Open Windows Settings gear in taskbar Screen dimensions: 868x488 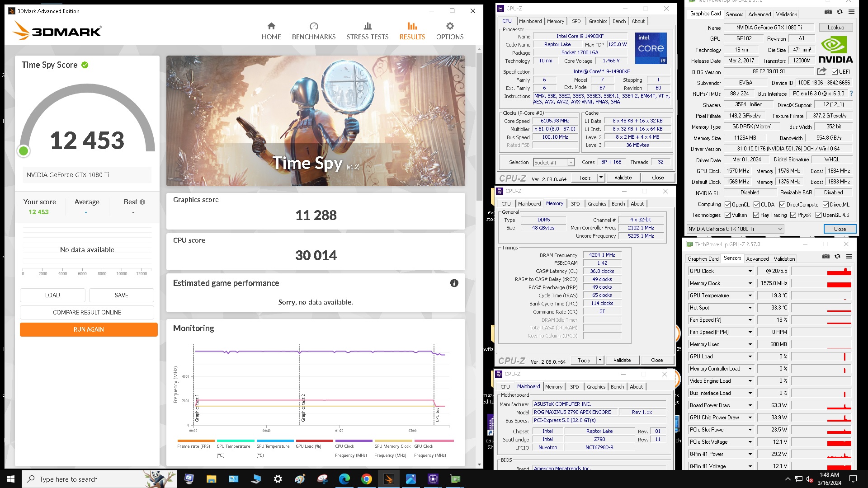tap(278, 479)
